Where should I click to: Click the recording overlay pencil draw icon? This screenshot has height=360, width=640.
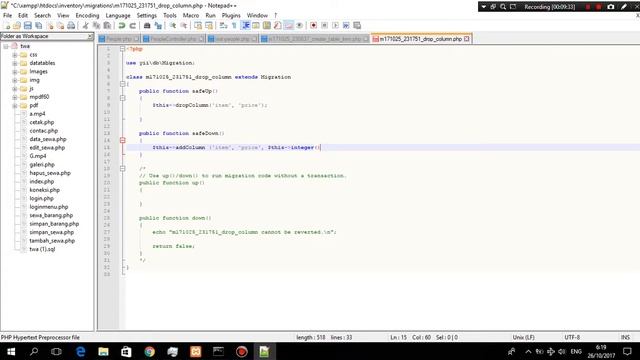(624, 7)
